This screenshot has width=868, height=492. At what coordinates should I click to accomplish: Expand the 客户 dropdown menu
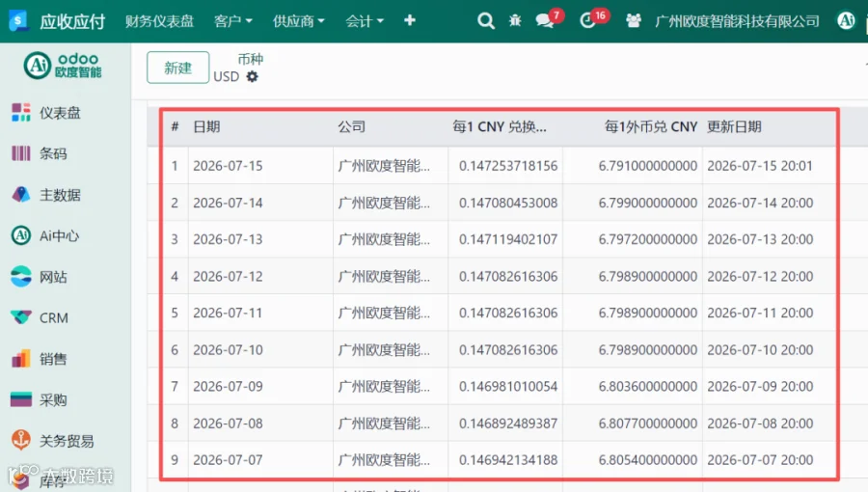click(233, 21)
